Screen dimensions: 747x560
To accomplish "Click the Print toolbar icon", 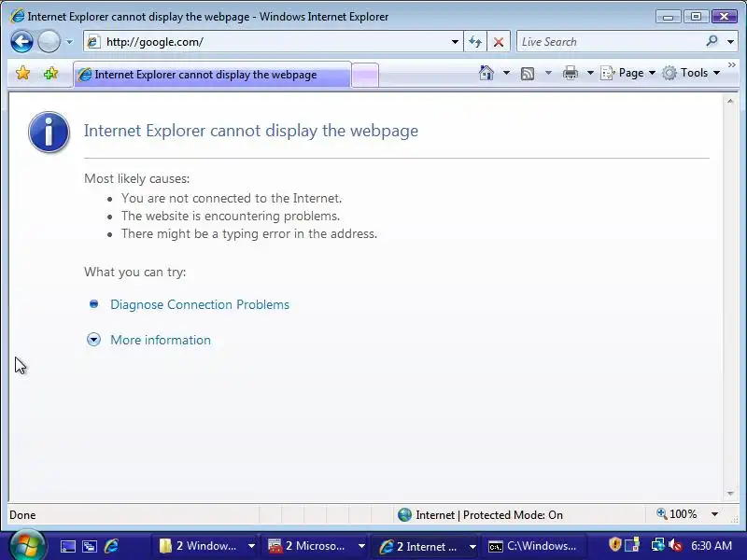I will pos(571,73).
